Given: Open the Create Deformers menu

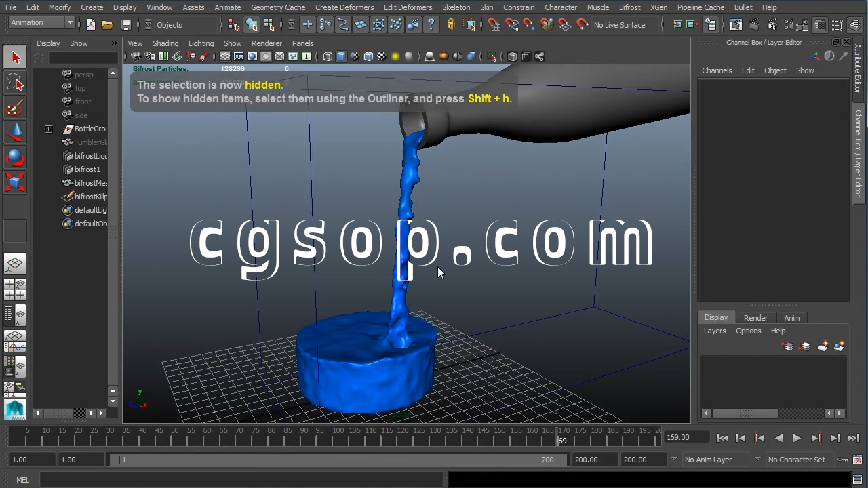Looking at the screenshot, I should (x=344, y=7).
